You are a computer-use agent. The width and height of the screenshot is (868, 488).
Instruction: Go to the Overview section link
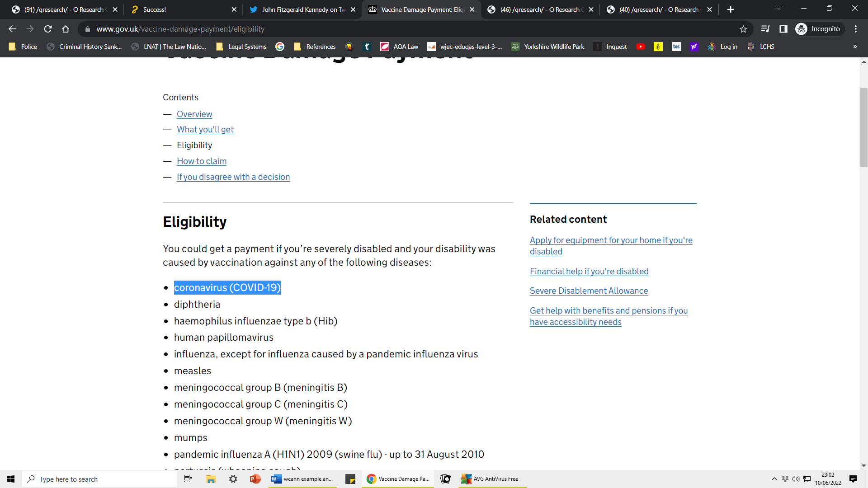(x=194, y=114)
